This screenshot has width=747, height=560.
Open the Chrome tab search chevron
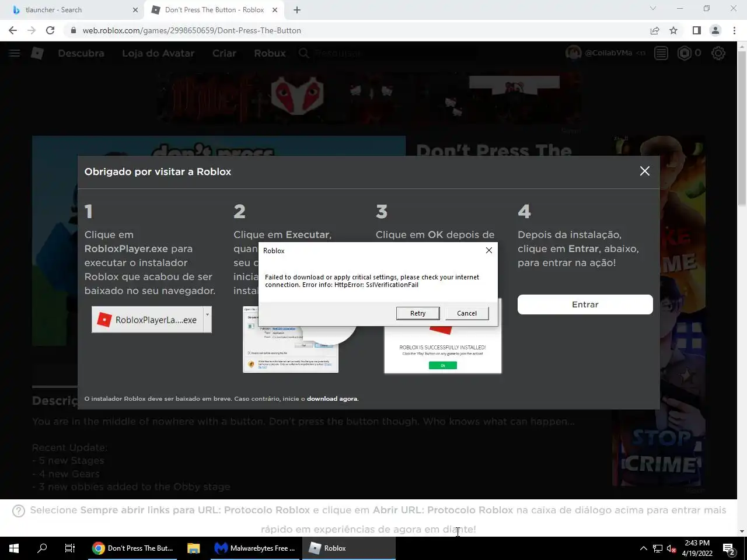(653, 9)
